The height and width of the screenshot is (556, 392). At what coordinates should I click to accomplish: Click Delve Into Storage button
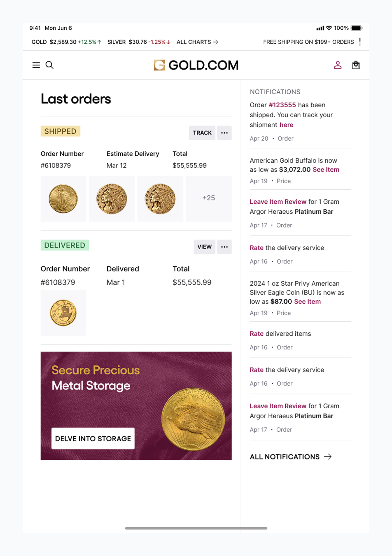[x=93, y=438]
